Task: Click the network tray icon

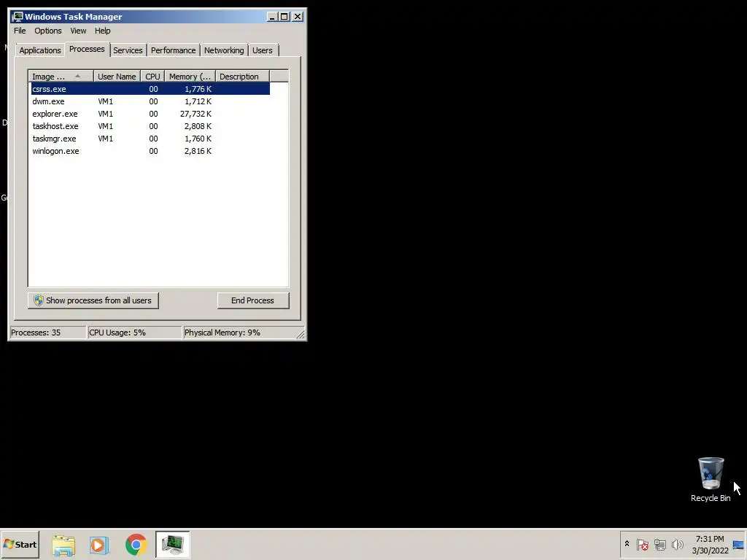Action: point(659,544)
